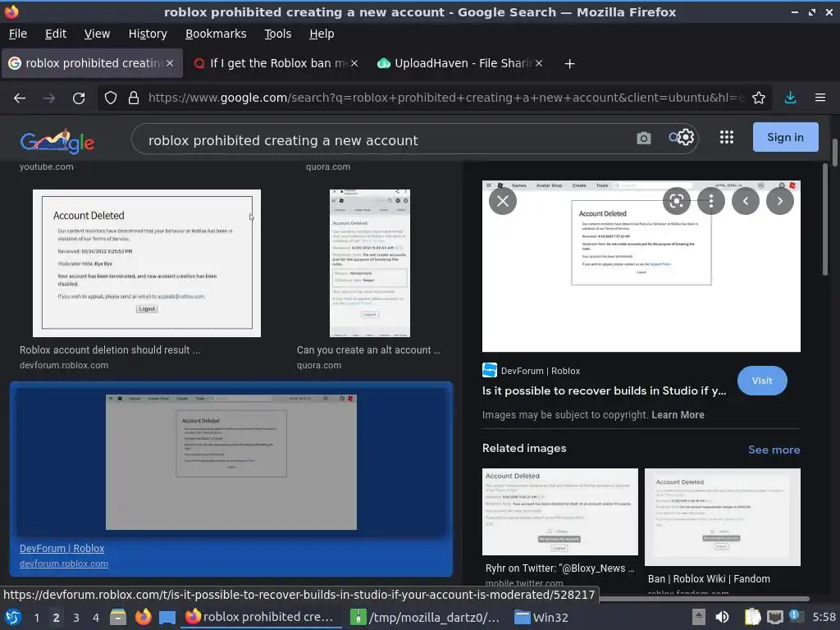Screen dimensions: 840x630
Task: Open the Firefox downloads panel
Action: 790,98
